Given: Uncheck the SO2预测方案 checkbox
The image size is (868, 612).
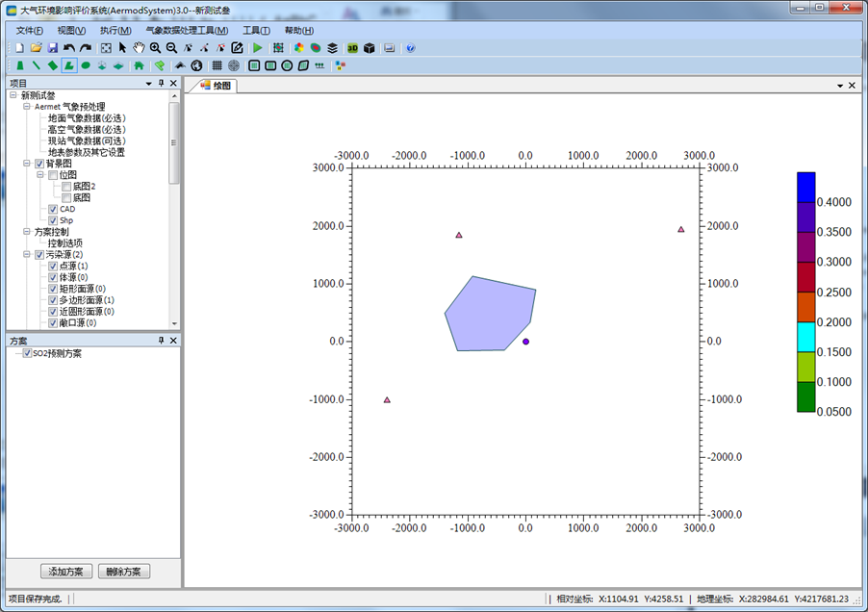Looking at the screenshot, I should pos(27,353).
